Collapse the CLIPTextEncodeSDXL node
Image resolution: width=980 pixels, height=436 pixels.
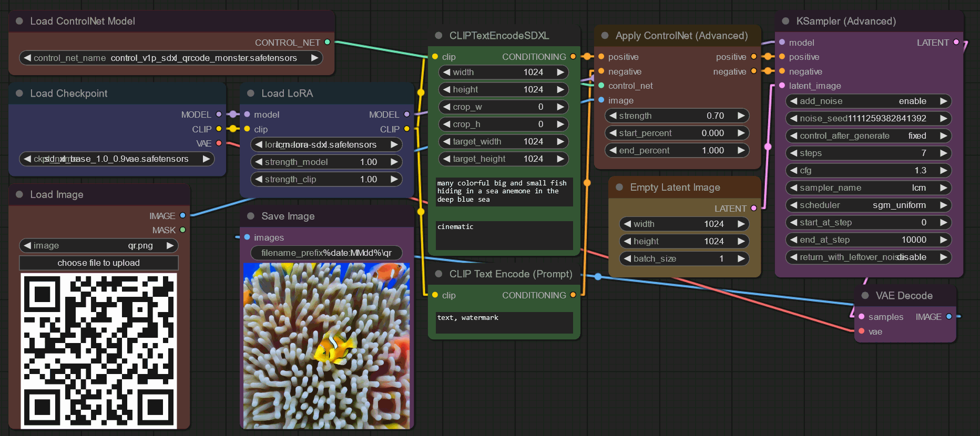438,35
